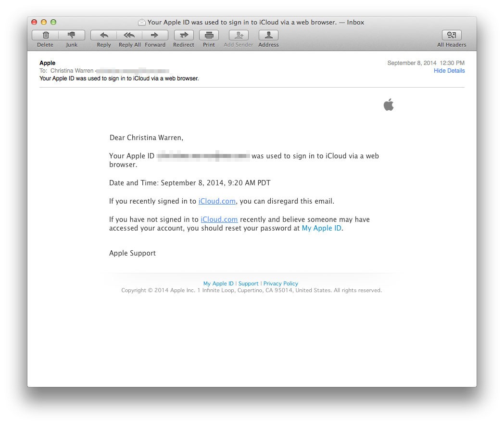The width and height of the screenshot is (504, 425).
Task: Click the Reply All arrows icon
Action: [x=129, y=35]
